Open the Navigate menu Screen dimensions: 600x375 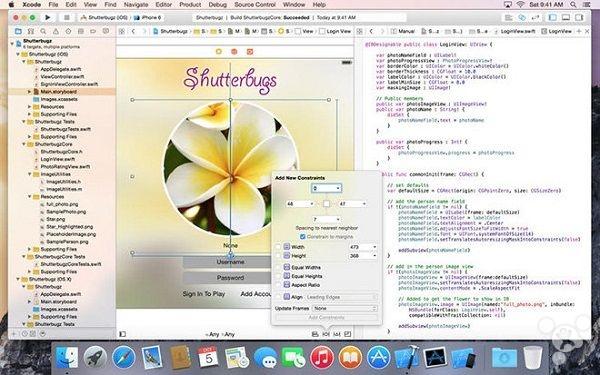136,5
